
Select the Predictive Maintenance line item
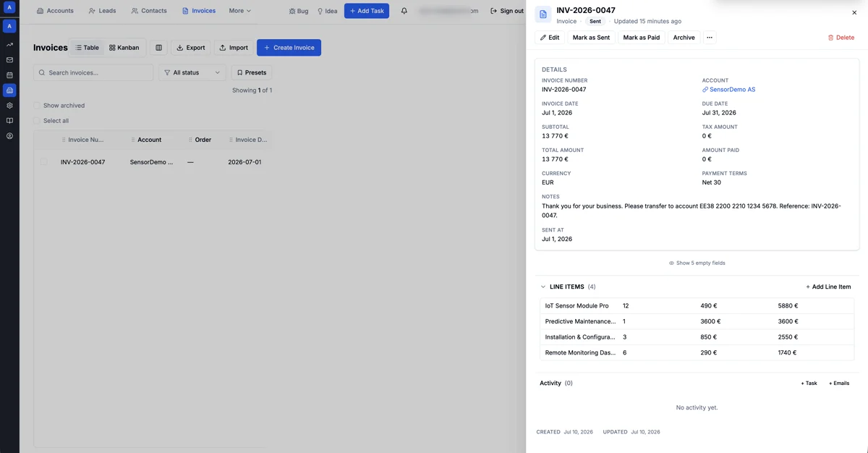point(697,321)
